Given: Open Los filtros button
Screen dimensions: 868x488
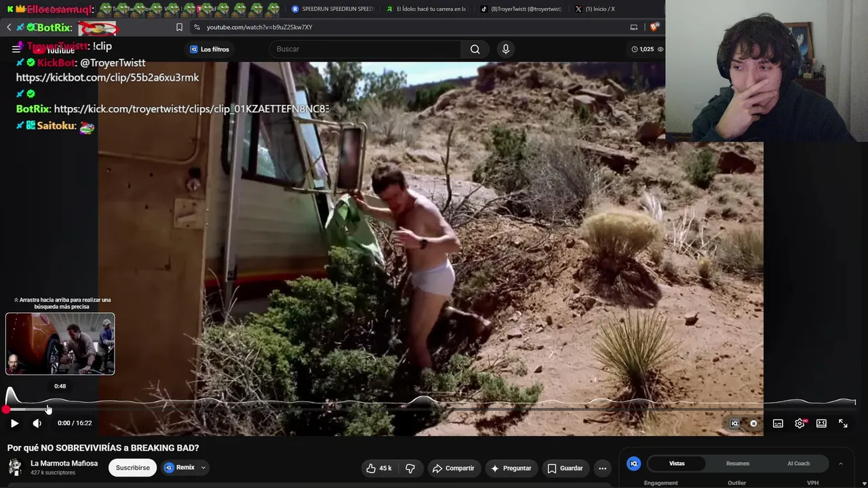Looking at the screenshot, I should click(210, 49).
